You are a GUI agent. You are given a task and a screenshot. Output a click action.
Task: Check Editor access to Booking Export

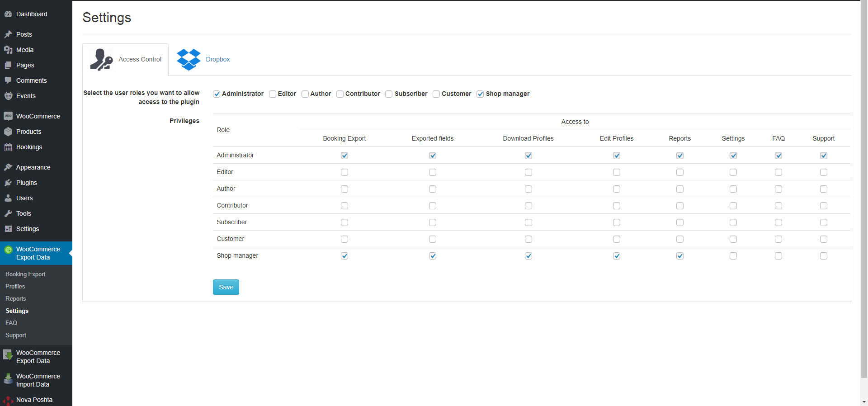344,172
